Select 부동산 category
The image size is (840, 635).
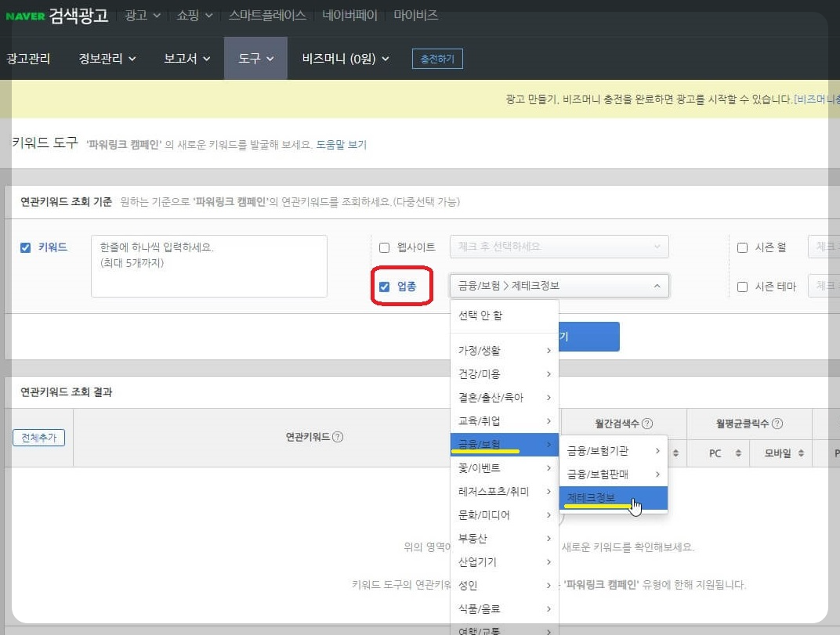pyautogui.click(x=505, y=539)
